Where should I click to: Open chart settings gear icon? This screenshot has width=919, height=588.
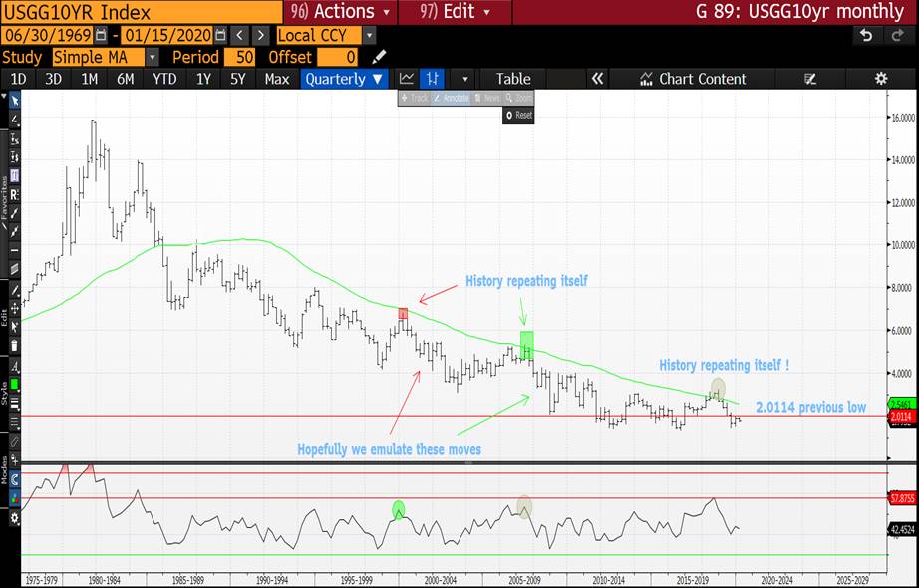click(880, 79)
